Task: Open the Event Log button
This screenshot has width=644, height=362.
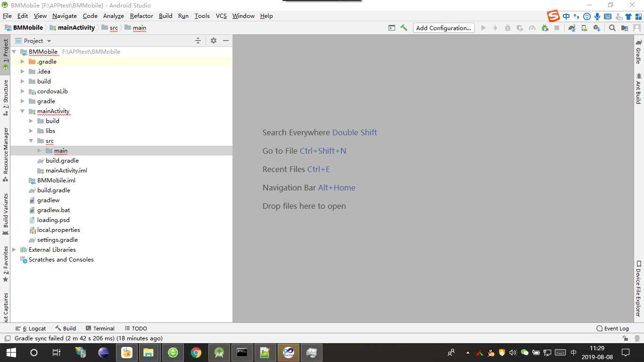Action: [x=612, y=329]
